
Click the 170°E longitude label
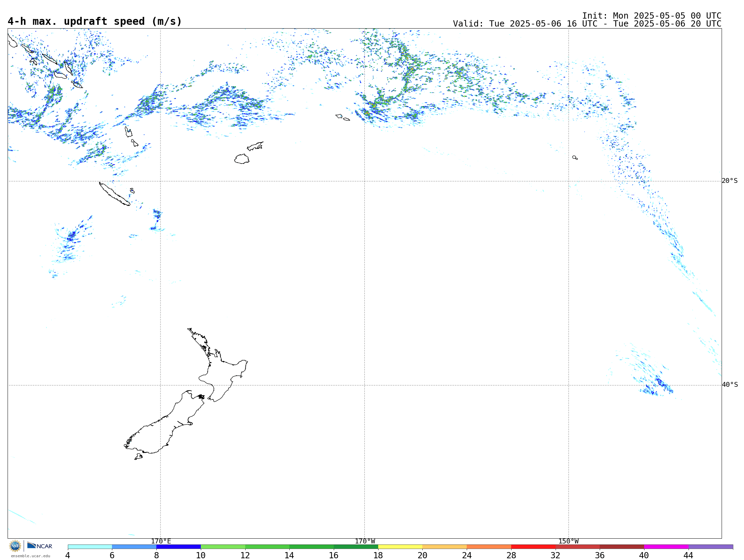click(x=161, y=541)
